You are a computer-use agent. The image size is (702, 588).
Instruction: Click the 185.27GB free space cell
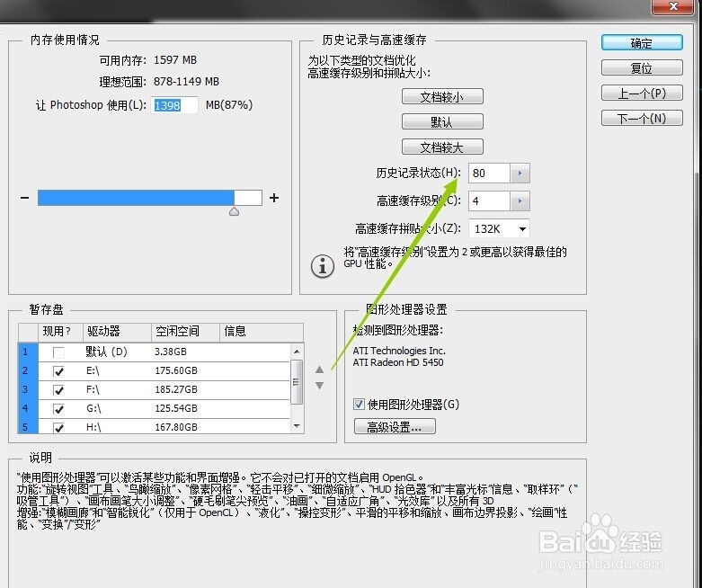tap(176, 389)
